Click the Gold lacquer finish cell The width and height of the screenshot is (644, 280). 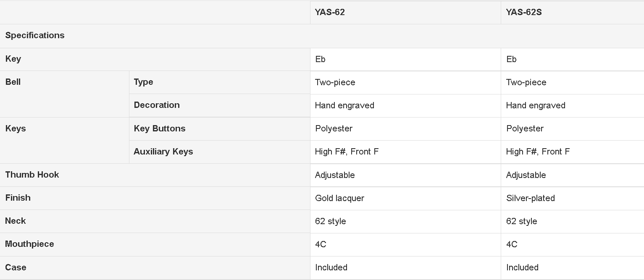coord(405,198)
